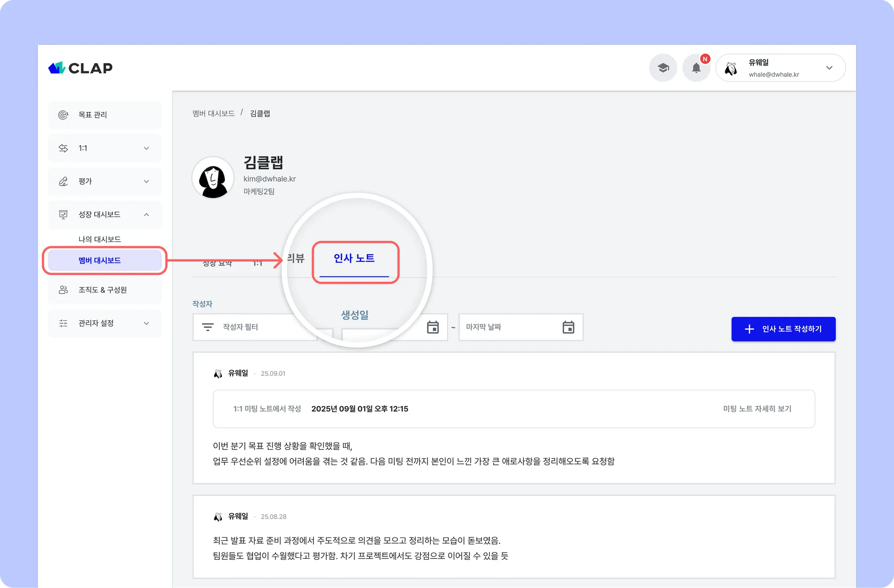
Task: Click the start date calendar icon
Action: (433, 327)
